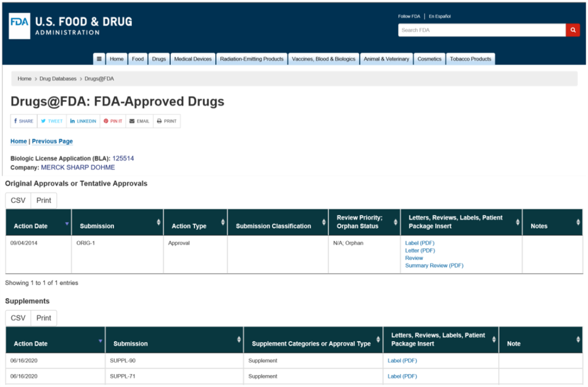
Task: Select company name MERCK SHARP DOHME
Action: (x=78, y=167)
